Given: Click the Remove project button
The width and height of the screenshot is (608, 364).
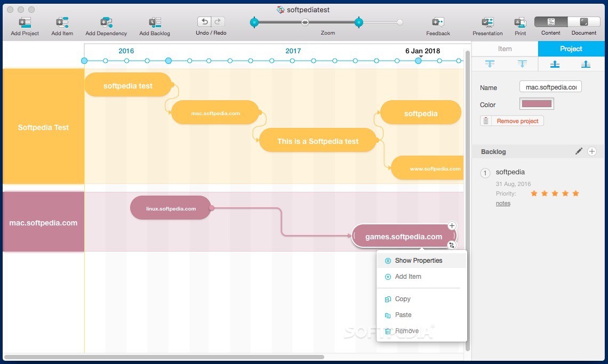Looking at the screenshot, I should coord(517,120).
